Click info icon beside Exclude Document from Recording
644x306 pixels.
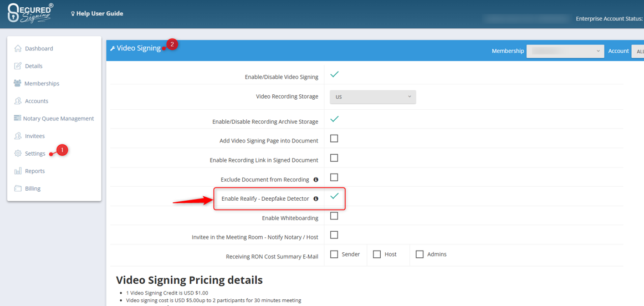coord(316,180)
